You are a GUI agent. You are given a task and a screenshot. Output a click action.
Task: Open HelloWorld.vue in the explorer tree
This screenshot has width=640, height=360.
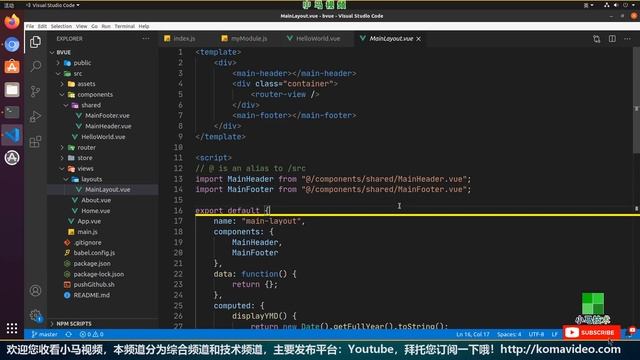(x=103, y=137)
